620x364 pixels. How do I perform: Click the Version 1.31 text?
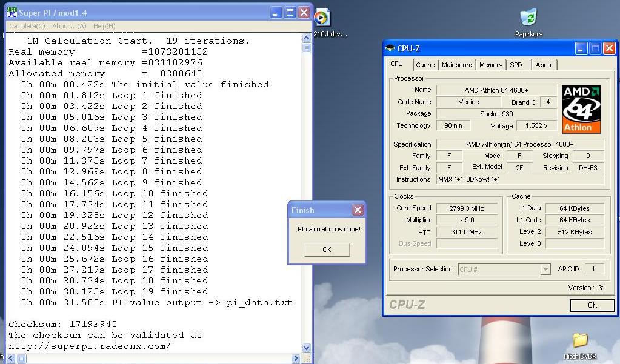tap(587, 288)
